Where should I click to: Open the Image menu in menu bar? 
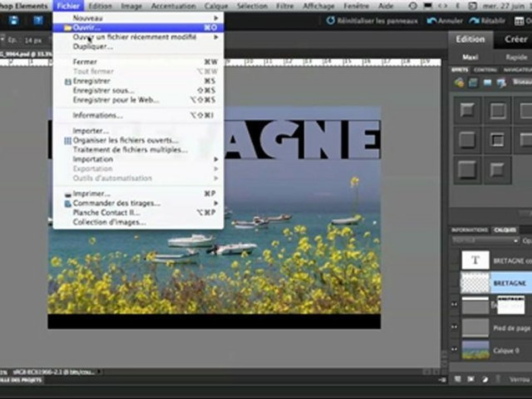(131, 6)
